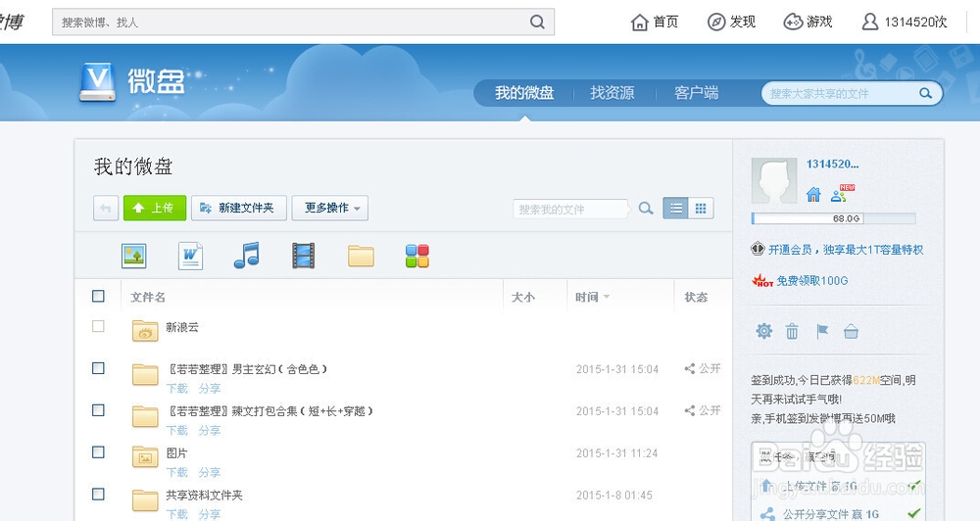Open the 1314520次 user account menu
The width and height of the screenshot is (980, 521).
(x=905, y=22)
